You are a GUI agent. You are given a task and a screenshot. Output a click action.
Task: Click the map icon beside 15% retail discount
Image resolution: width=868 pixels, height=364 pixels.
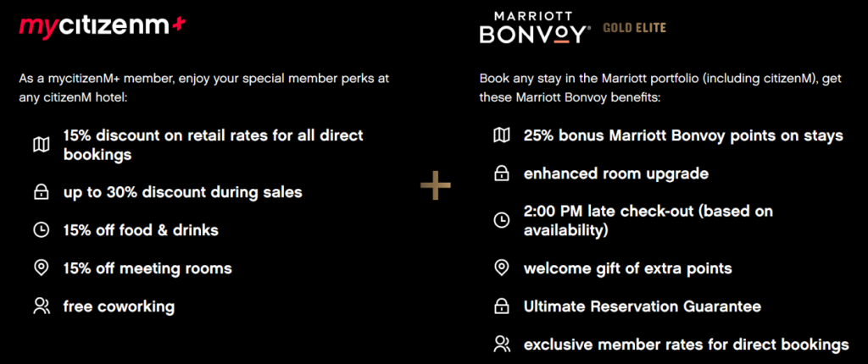42,145
